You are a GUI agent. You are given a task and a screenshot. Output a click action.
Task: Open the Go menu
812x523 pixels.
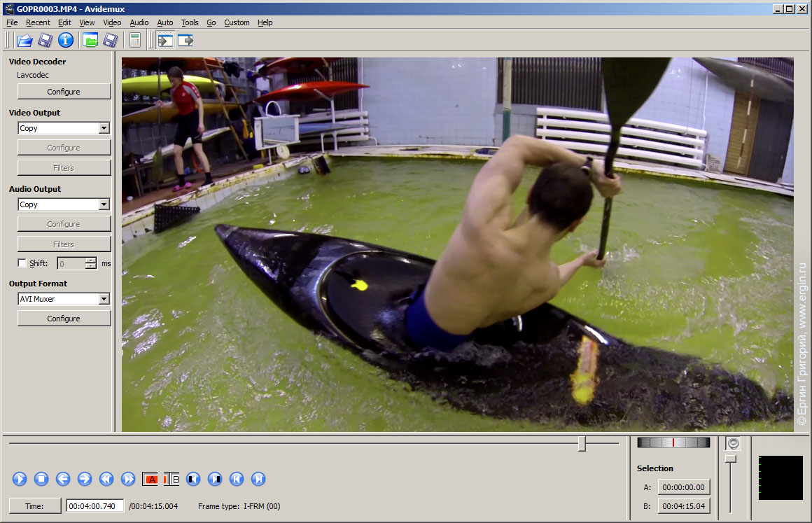pyautogui.click(x=211, y=22)
